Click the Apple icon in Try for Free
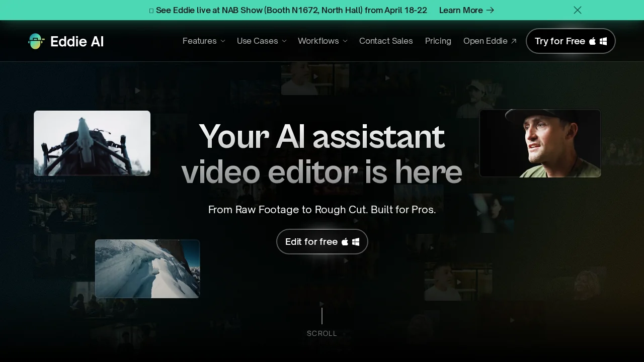 [x=593, y=41]
